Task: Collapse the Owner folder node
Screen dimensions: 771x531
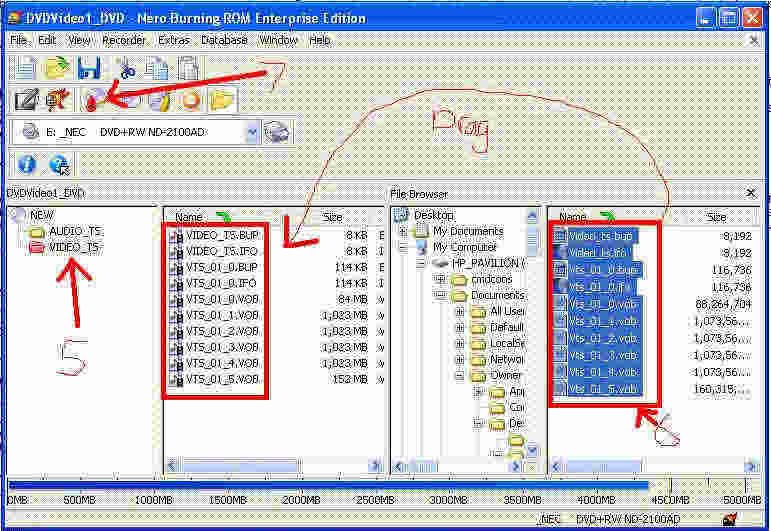Action: click(460, 376)
